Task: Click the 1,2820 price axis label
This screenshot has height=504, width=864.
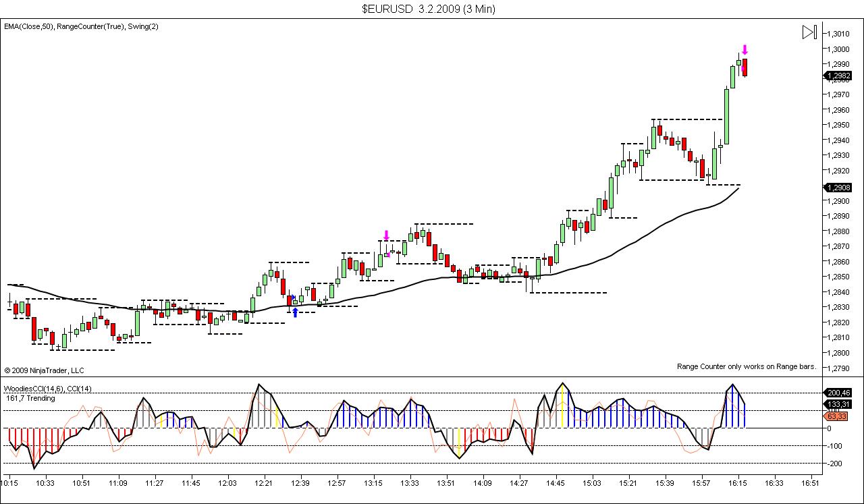Action: pos(838,323)
